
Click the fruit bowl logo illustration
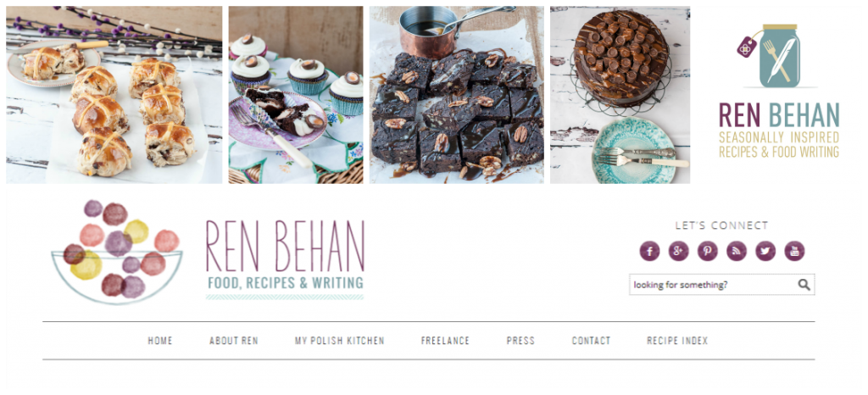(117, 252)
